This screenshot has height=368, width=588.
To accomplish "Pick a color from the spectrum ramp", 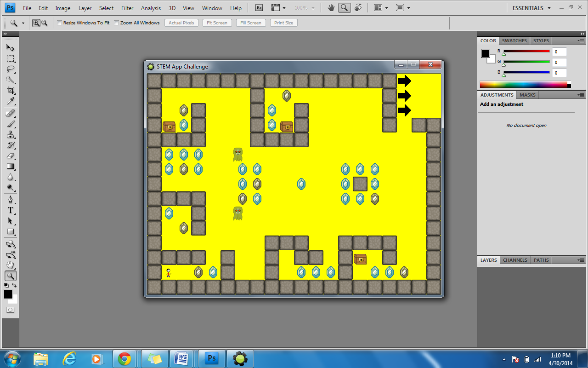I will click(524, 84).
